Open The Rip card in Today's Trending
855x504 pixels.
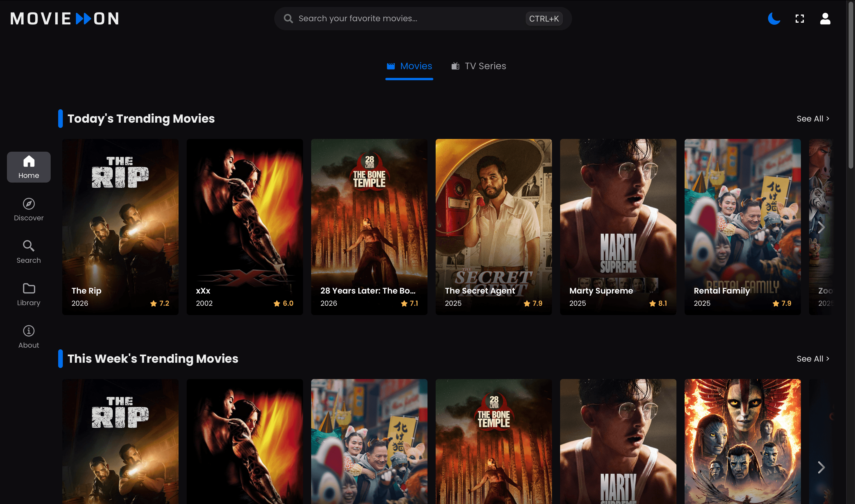[120, 226]
